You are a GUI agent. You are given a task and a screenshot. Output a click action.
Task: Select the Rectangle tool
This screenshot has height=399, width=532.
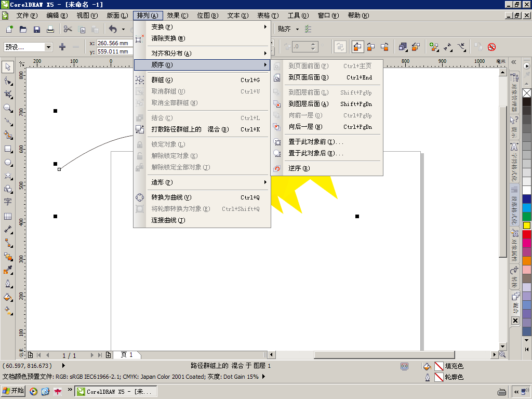click(7, 149)
